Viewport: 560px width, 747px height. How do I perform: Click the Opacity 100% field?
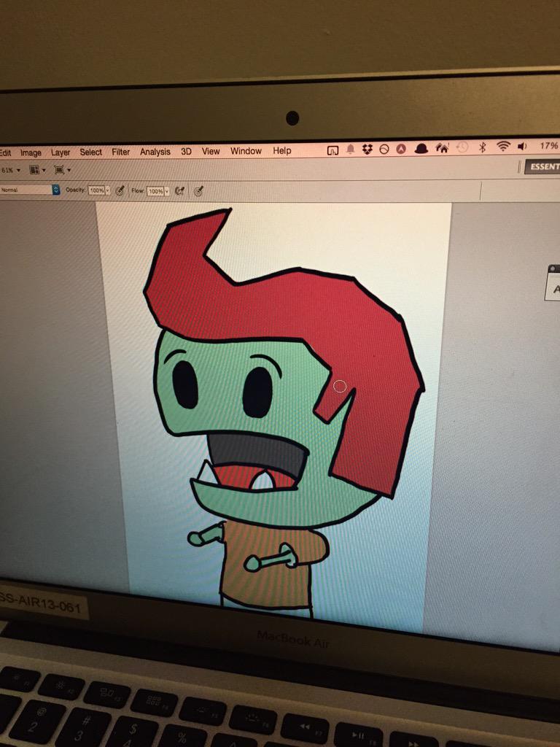pyautogui.click(x=97, y=190)
